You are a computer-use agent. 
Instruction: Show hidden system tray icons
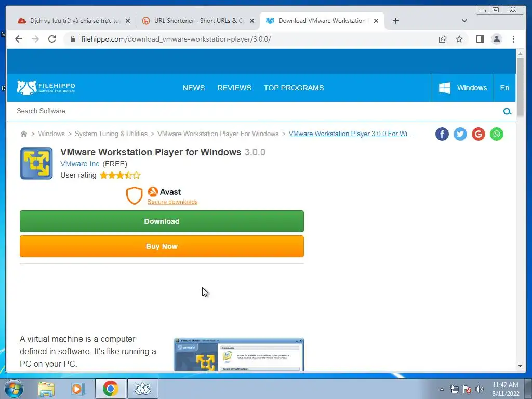point(442,389)
